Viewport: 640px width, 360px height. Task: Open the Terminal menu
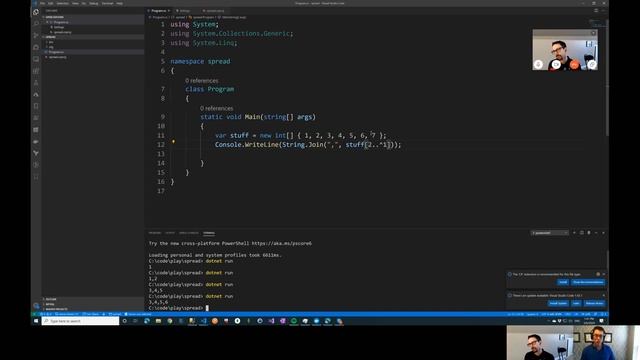[x=108, y=3]
